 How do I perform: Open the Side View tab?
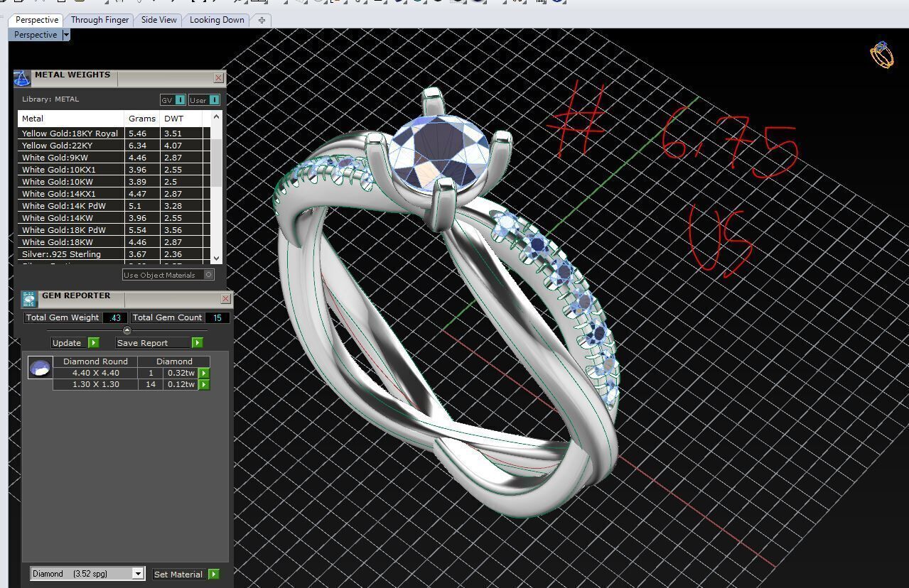click(x=158, y=20)
